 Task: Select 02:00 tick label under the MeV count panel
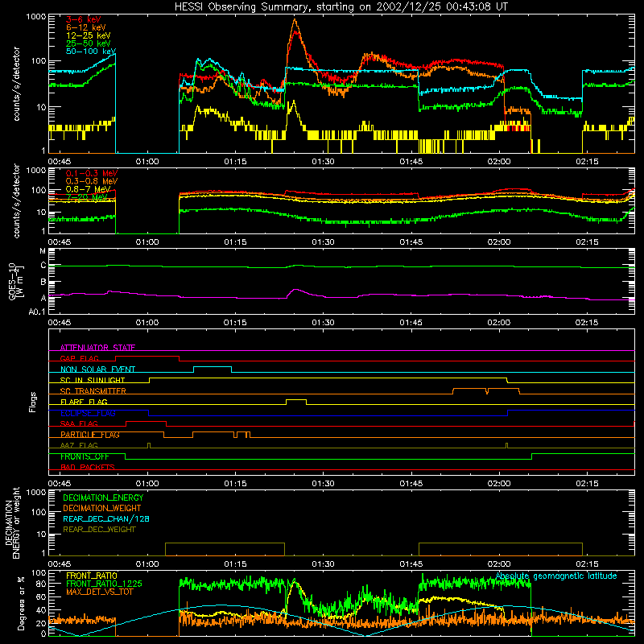click(499, 242)
